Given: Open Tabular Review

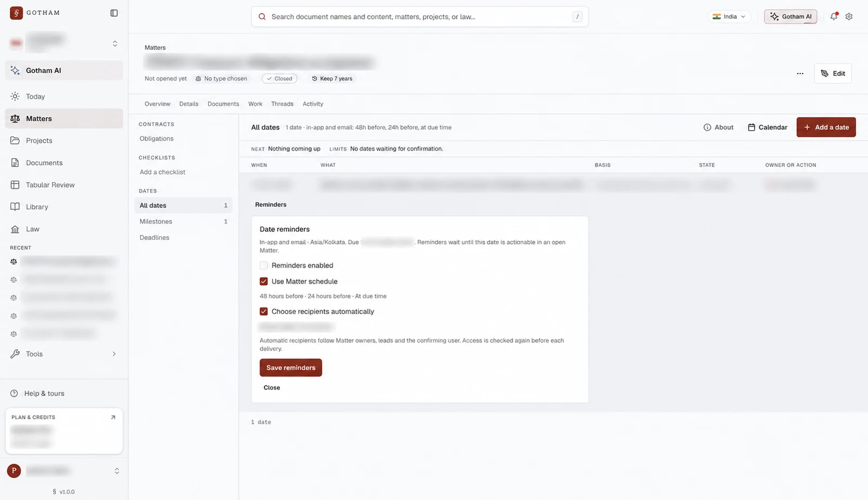Looking at the screenshot, I should 64,185.
